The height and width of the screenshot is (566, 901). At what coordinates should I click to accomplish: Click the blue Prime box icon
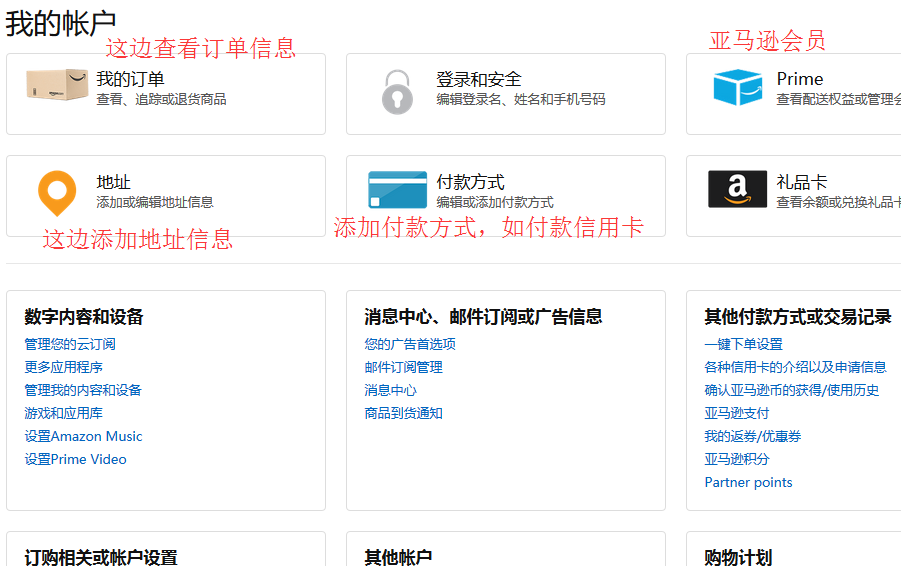[x=738, y=87]
